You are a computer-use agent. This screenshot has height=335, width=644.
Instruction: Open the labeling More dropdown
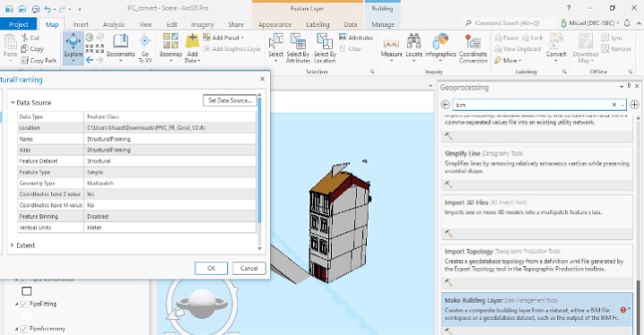coord(508,61)
